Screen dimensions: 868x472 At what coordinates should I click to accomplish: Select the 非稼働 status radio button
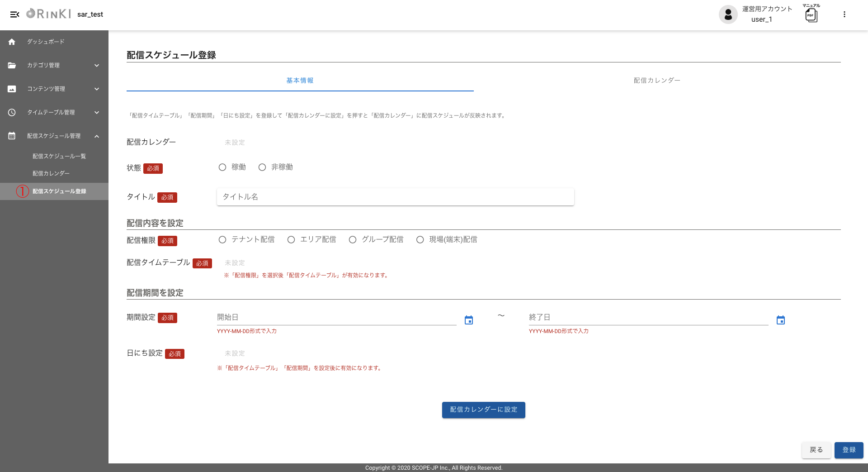[262, 167]
